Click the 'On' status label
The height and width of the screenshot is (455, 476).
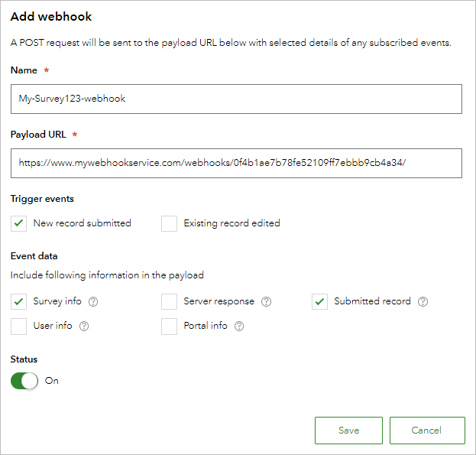click(x=52, y=381)
